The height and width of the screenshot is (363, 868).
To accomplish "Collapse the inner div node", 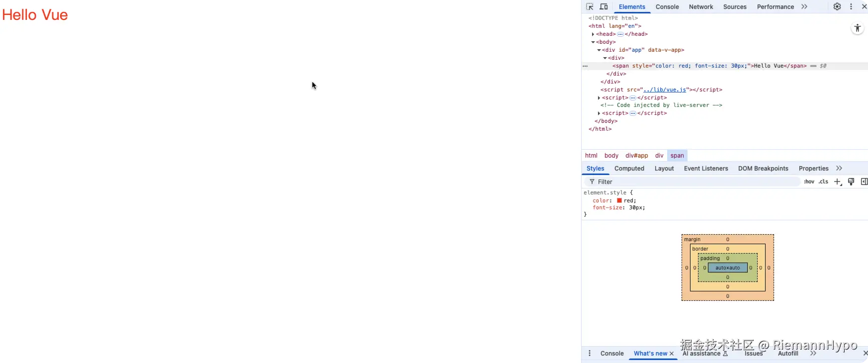I will tap(605, 58).
